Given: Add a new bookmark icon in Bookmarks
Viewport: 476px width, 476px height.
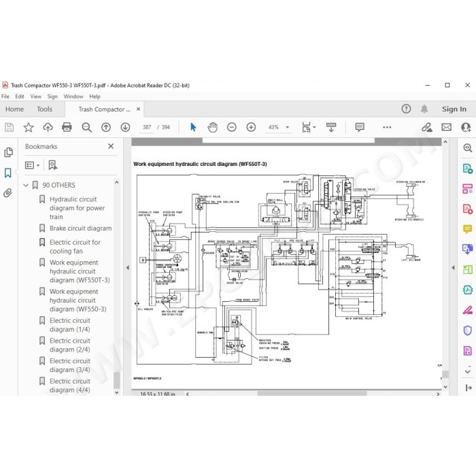Looking at the screenshot, I should click(x=53, y=165).
